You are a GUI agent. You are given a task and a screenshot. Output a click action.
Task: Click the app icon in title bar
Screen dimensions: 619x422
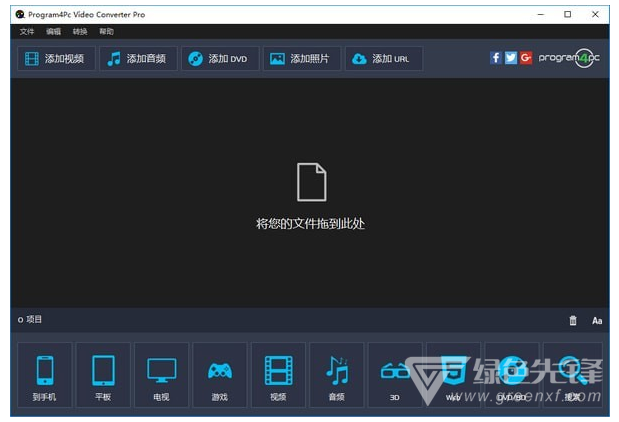20,15
